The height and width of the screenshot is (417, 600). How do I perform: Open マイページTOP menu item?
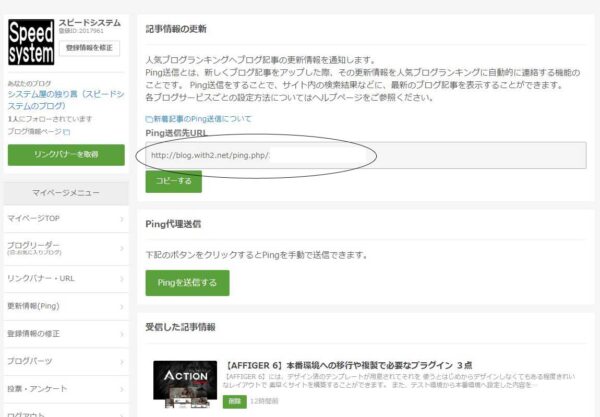point(66,219)
